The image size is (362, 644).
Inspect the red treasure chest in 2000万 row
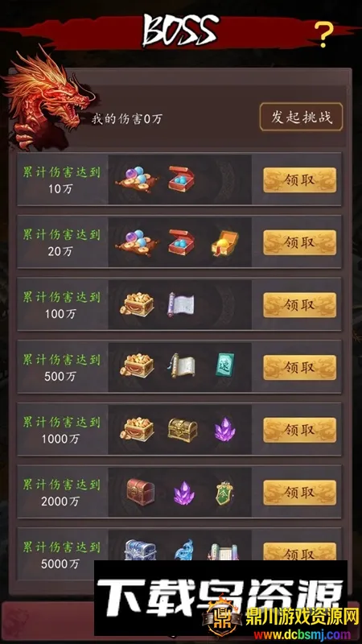click(141, 492)
